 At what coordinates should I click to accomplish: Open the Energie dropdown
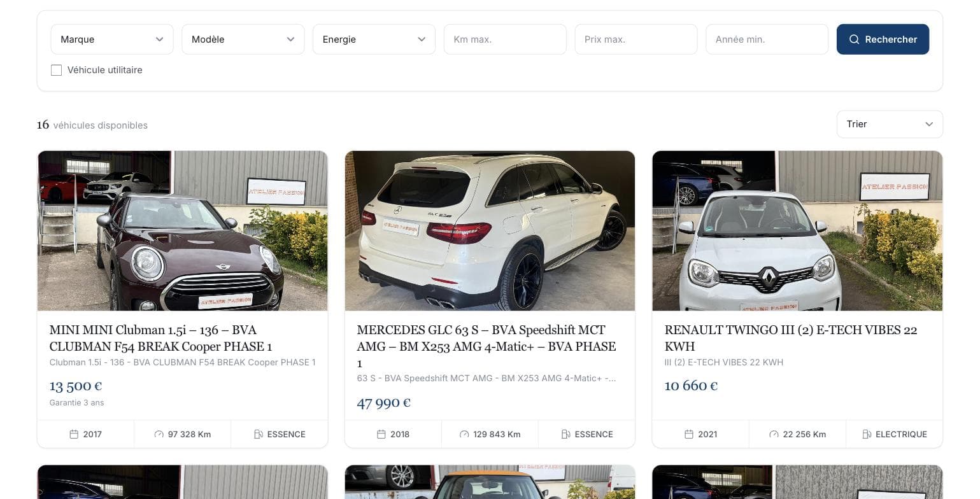pos(374,39)
